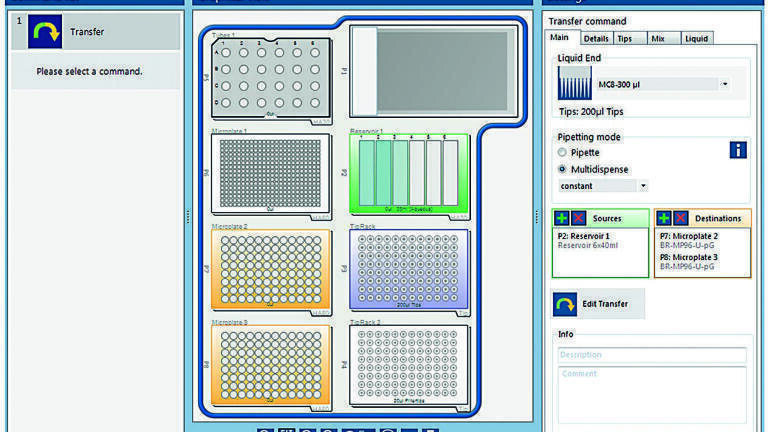
Task: Add a source with the green plus
Action: (x=562, y=218)
